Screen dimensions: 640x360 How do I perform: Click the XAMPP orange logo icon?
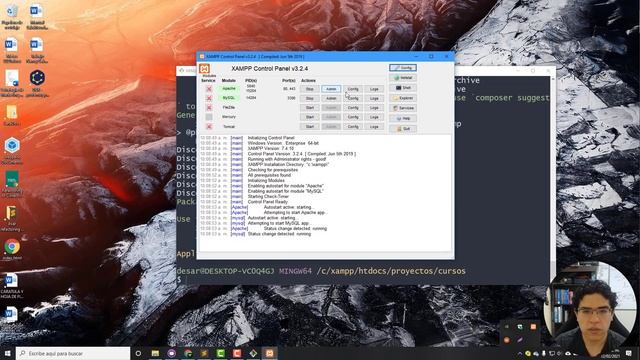coord(204,69)
